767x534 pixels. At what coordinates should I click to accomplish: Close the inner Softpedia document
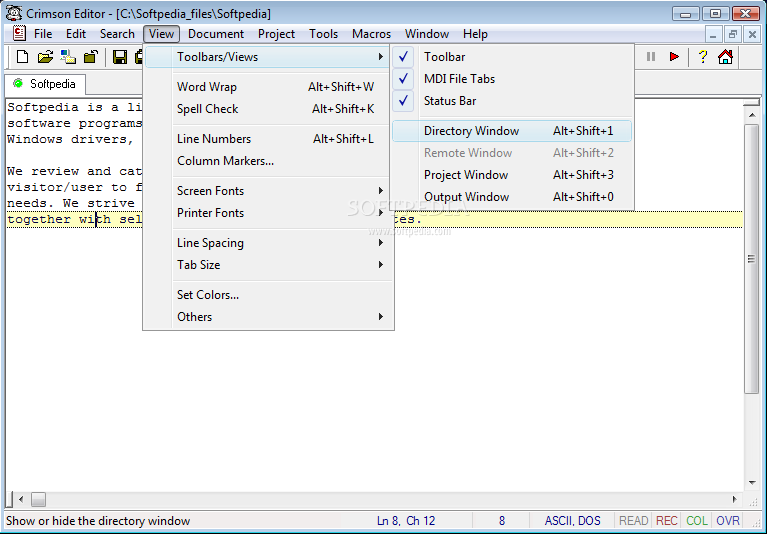coord(752,34)
